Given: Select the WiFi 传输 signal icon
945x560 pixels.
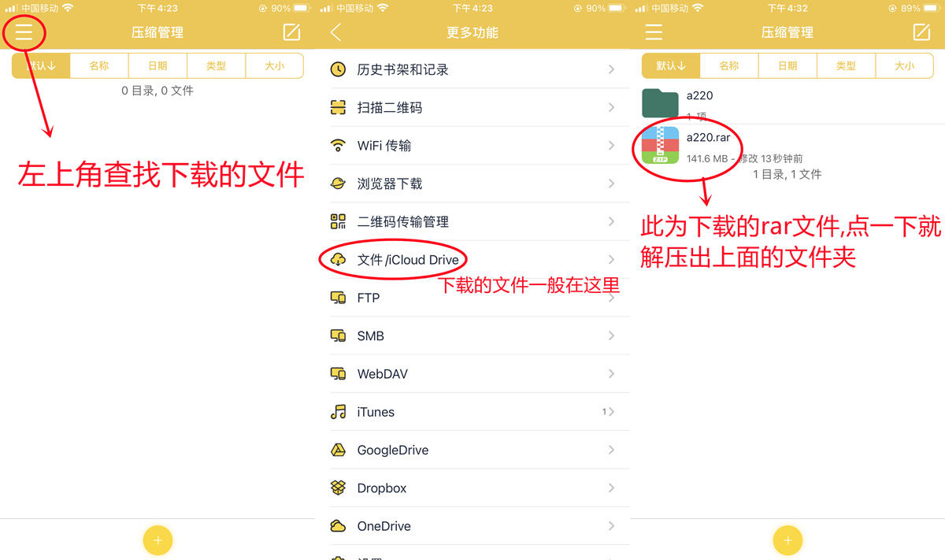Looking at the screenshot, I should click(x=338, y=146).
